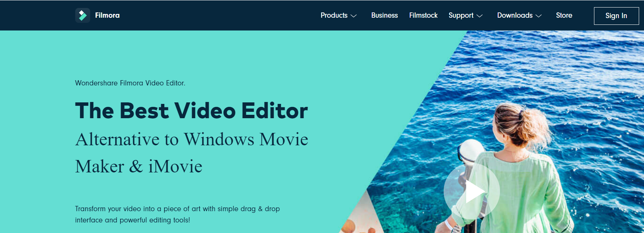Click The Best Video Editor headline
The height and width of the screenshot is (233, 644).
pyautogui.click(x=191, y=111)
